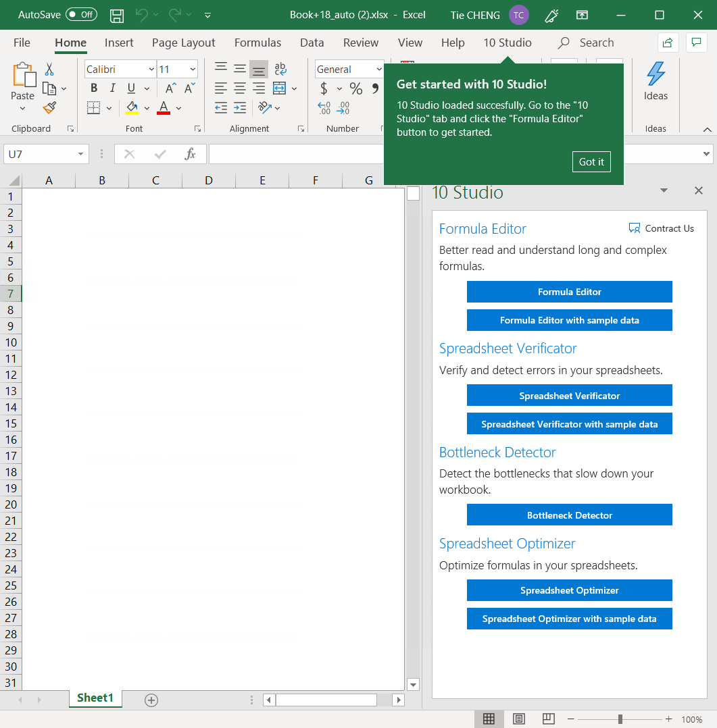Select Bottom Align icon

(x=259, y=69)
